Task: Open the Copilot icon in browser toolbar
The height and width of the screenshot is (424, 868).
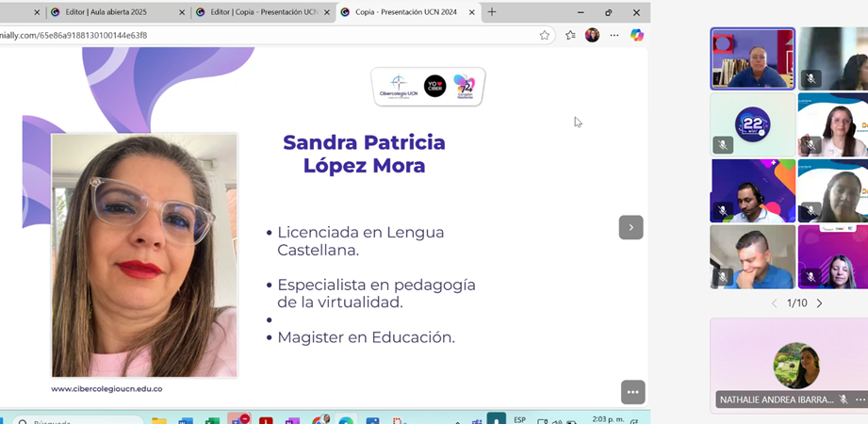Action: [637, 35]
